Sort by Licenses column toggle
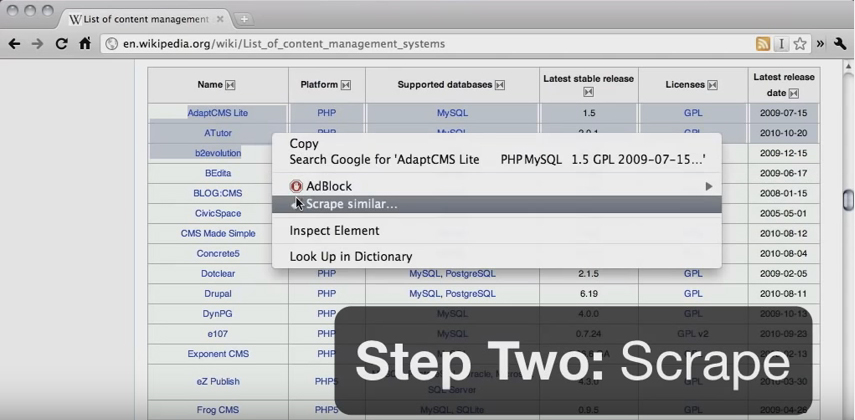The image size is (855, 420). pos(712,85)
